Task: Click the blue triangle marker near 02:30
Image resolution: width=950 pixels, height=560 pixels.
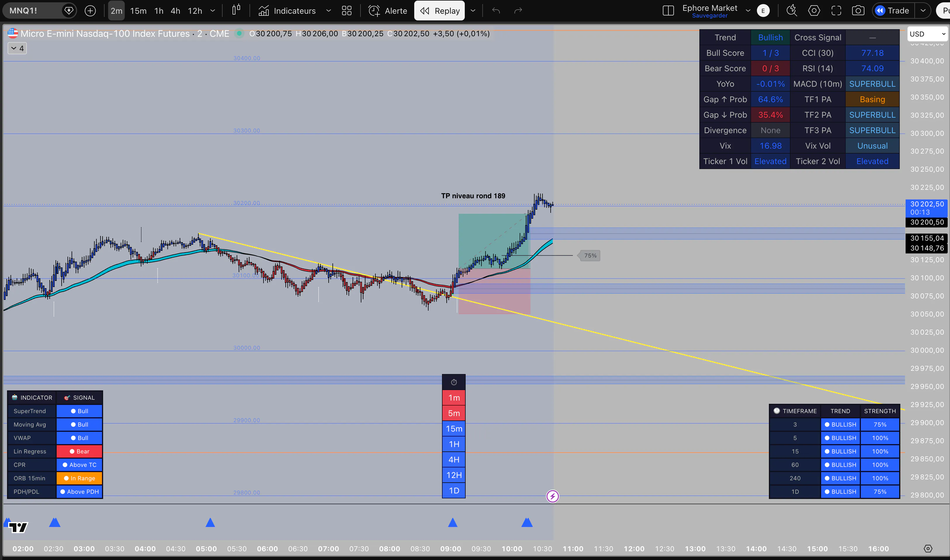Action: click(55, 523)
